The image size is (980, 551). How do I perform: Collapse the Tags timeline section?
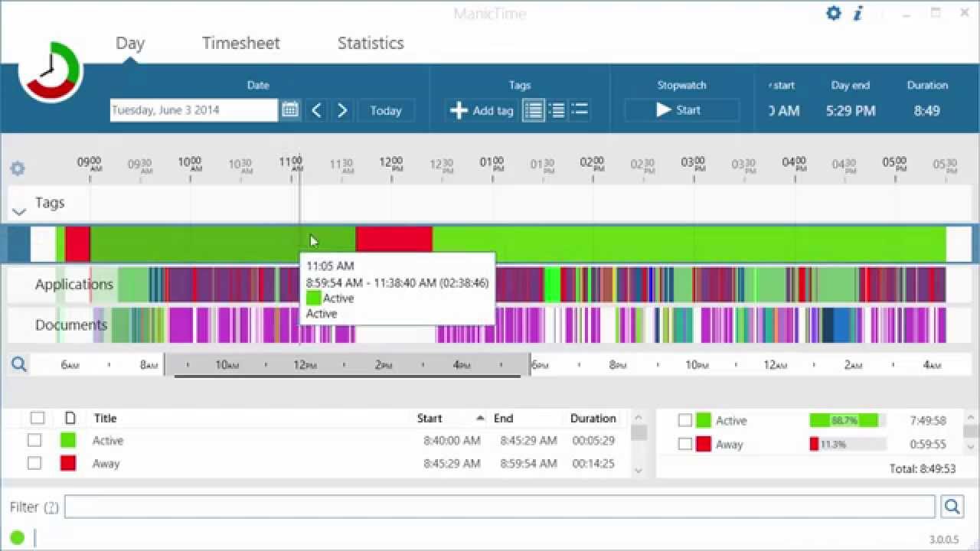click(x=19, y=211)
